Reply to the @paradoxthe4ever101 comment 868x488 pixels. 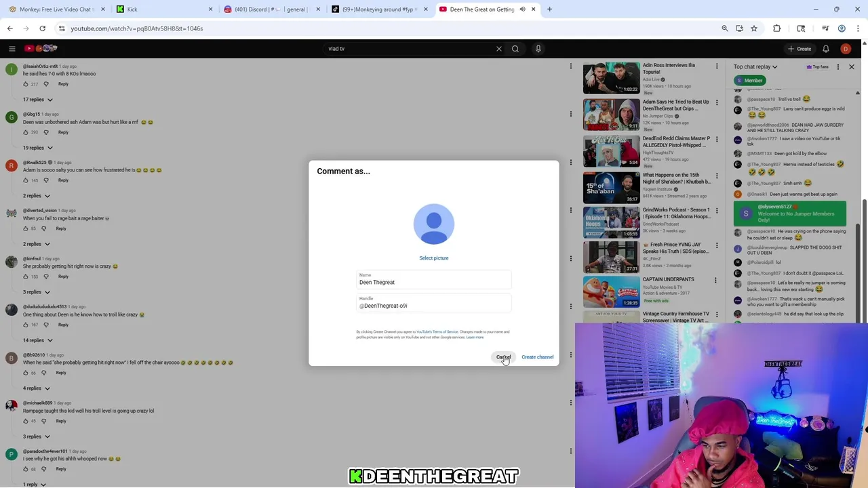click(x=61, y=469)
